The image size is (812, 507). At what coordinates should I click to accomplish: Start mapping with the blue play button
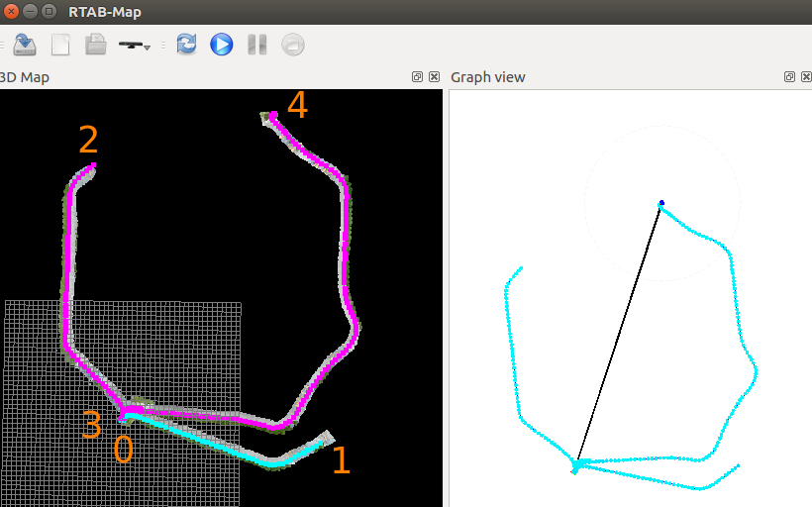[x=221, y=45]
